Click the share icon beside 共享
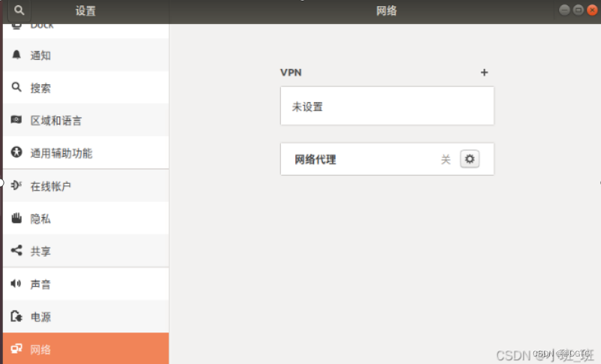601x364 pixels. click(x=16, y=251)
